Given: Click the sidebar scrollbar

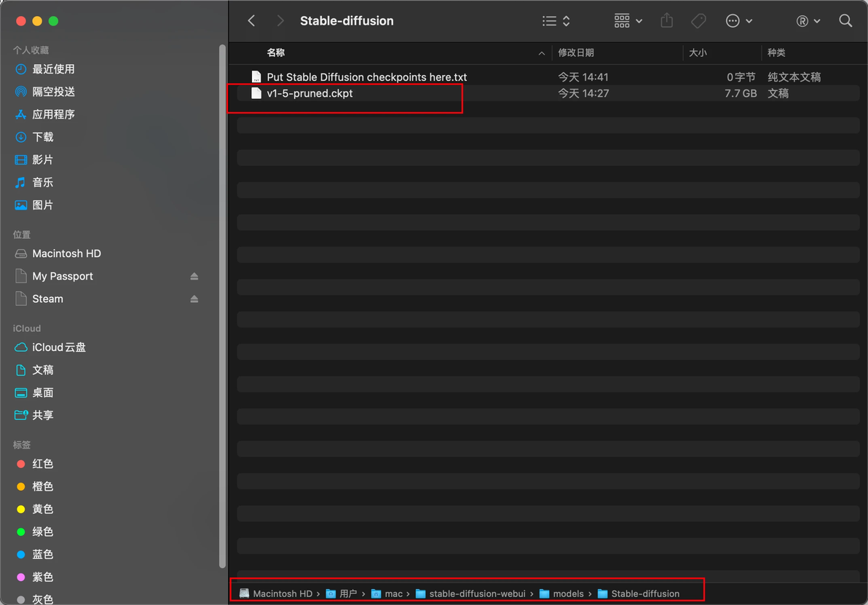Looking at the screenshot, I should [x=223, y=307].
